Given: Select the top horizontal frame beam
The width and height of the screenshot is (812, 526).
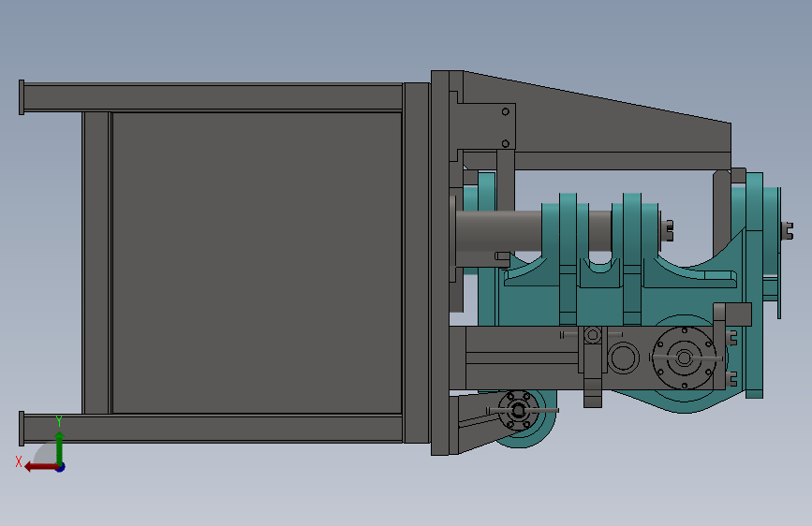Looking at the screenshot, I should (213, 97).
